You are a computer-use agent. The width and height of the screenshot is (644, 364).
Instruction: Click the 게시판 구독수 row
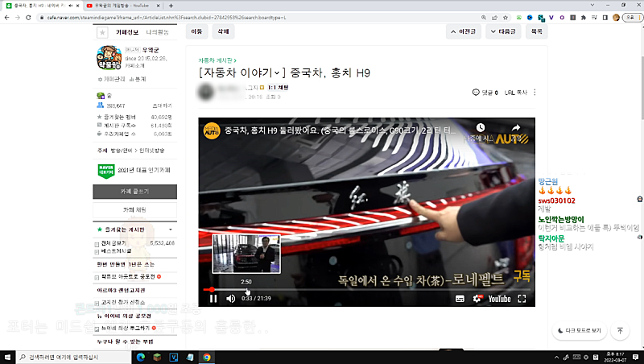[134, 126]
